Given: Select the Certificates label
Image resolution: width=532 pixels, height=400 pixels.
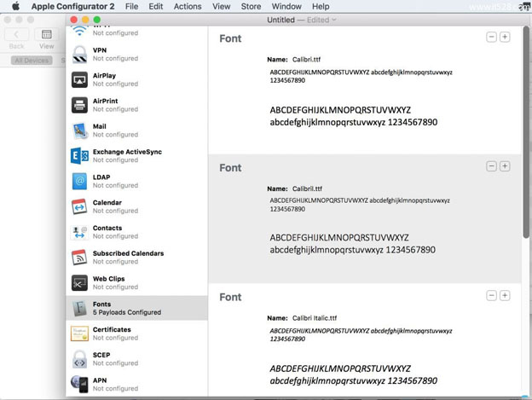Looking at the screenshot, I should [x=112, y=329].
